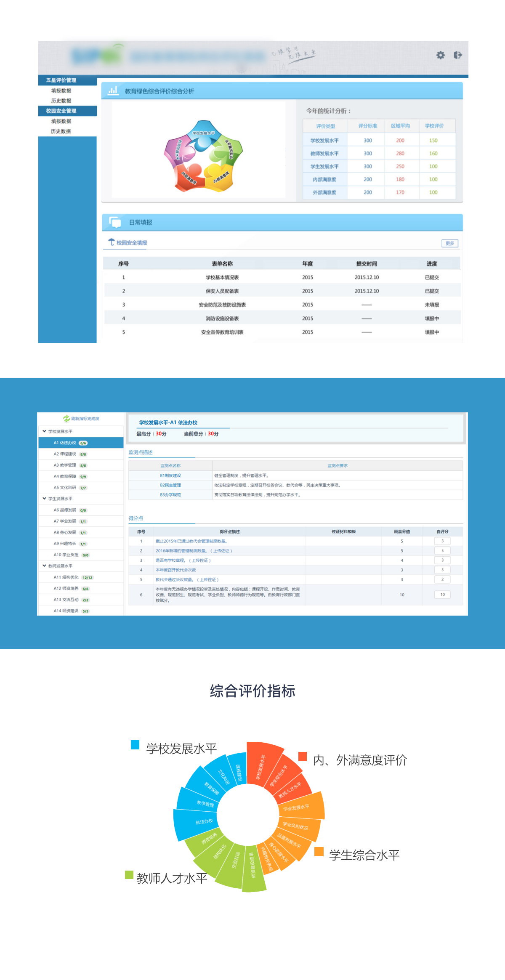The width and height of the screenshot is (505, 980).
Task: Click the pentagon five-star evaluation graphic
Action: (x=203, y=156)
